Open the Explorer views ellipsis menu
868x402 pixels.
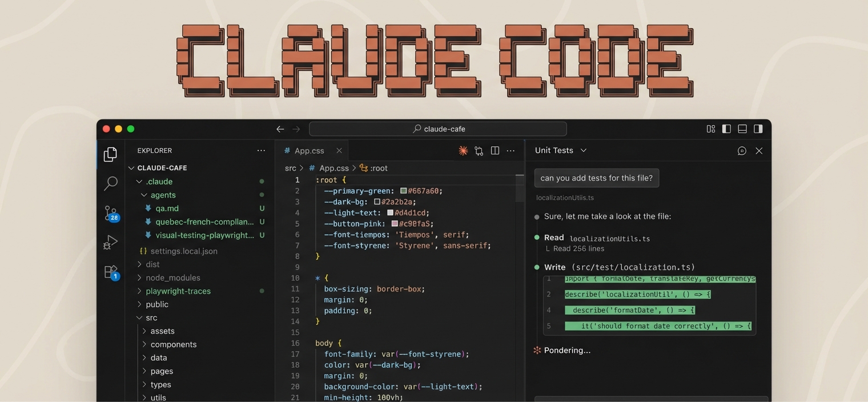pyautogui.click(x=261, y=150)
